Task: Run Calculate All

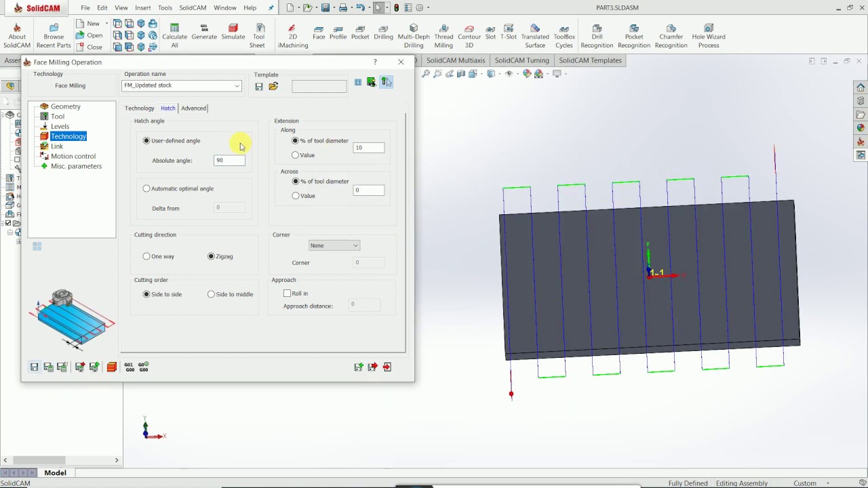Action: click(x=174, y=36)
